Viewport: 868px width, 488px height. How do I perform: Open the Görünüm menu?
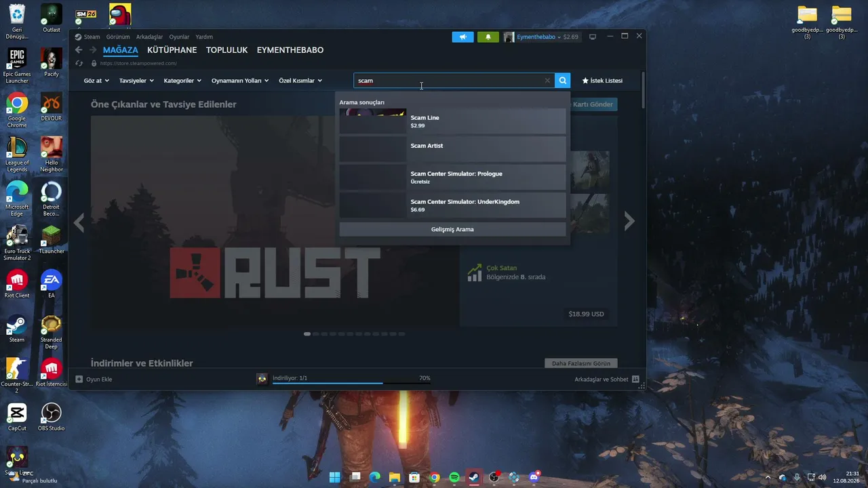pyautogui.click(x=118, y=37)
